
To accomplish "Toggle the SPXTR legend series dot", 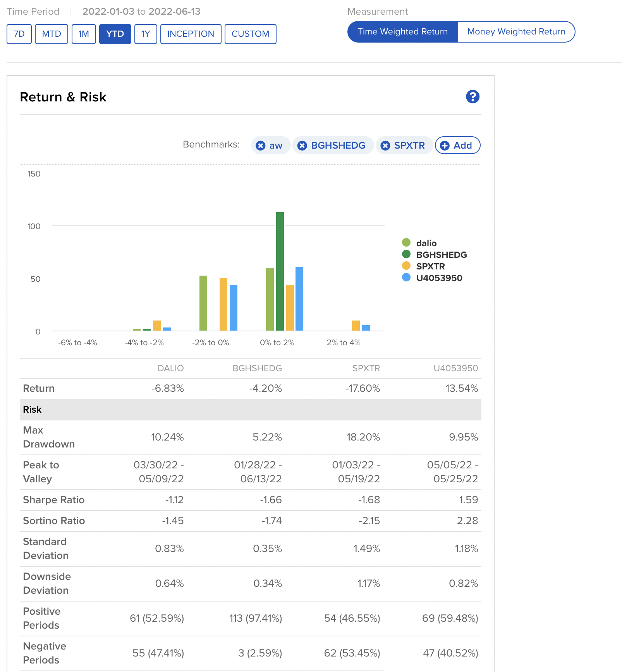I will 406,266.
